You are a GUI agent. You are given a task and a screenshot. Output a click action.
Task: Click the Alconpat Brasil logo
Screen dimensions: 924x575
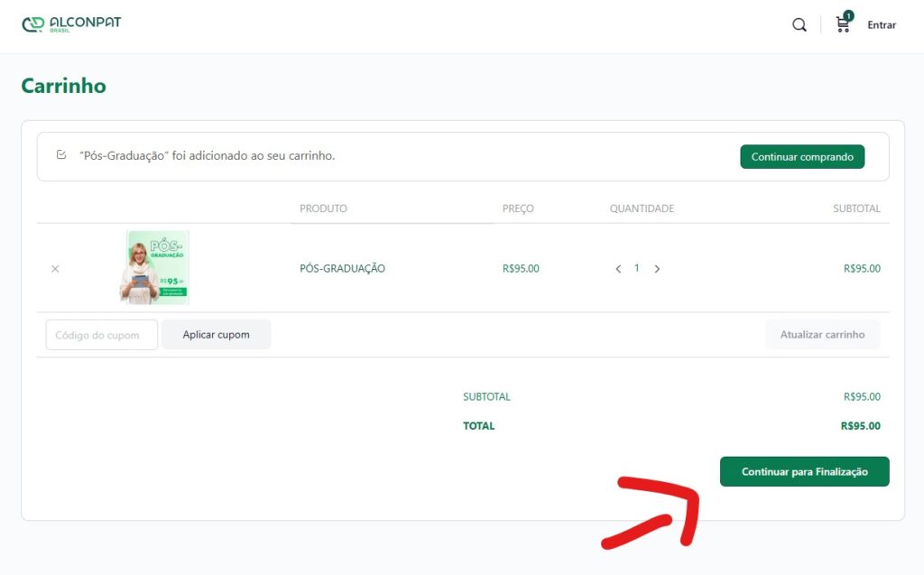click(71, 24)
